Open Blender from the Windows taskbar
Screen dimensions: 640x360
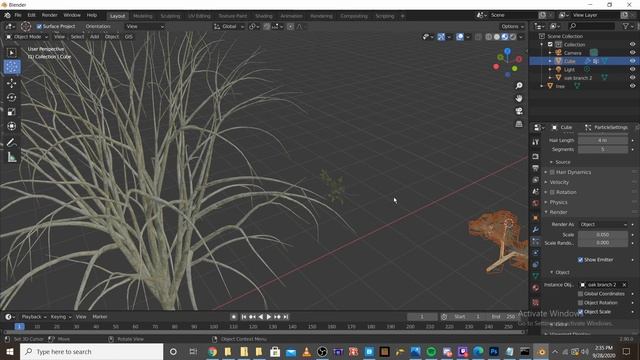point(541,352)
